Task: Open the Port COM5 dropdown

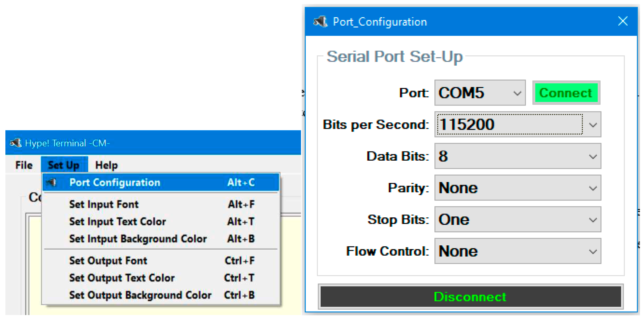Action: tap(517, 93)
